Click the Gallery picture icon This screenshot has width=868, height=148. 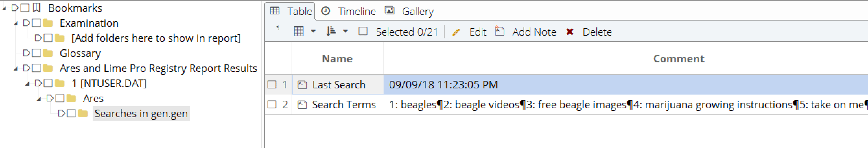[389, 11]
